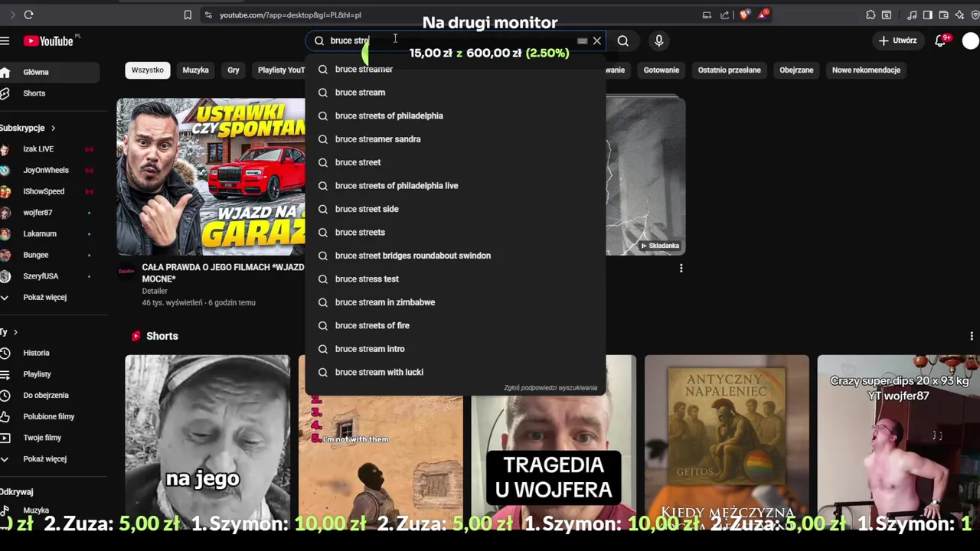Open the notifications bell

point(941,41)
